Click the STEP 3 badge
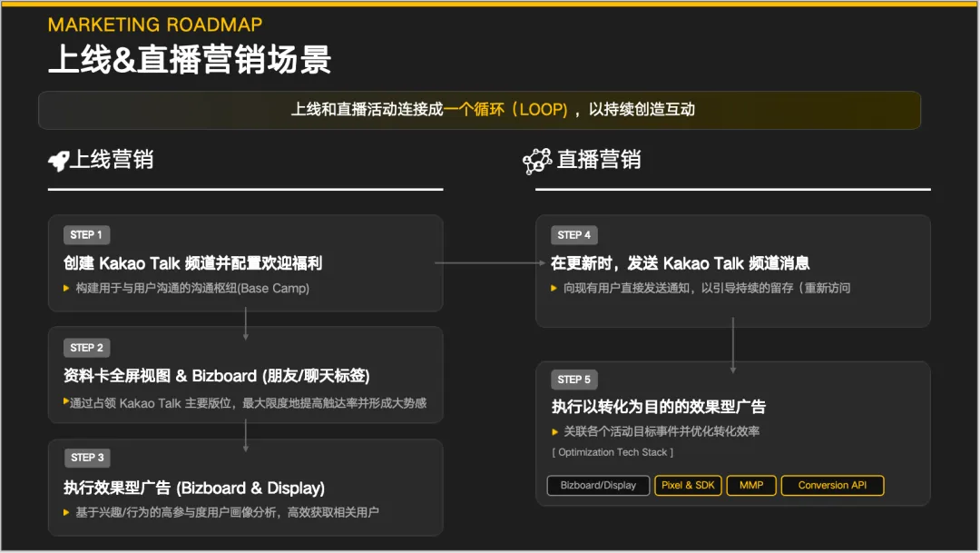Image resolution: width=980 pixels, height=553 pixels. pyautogui.click(x=86, y=458)
